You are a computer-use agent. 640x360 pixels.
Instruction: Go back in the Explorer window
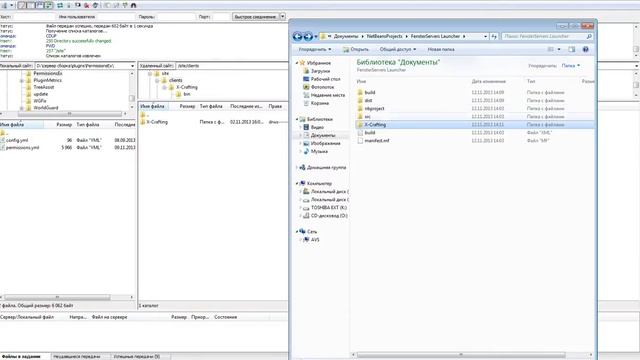click(297, 37)
